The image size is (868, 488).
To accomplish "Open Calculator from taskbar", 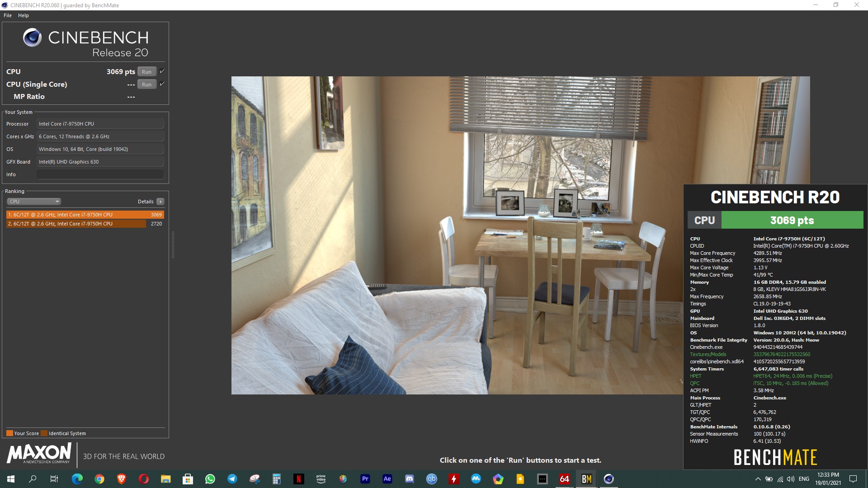I will pyautogui.click(x=277, y=479).
